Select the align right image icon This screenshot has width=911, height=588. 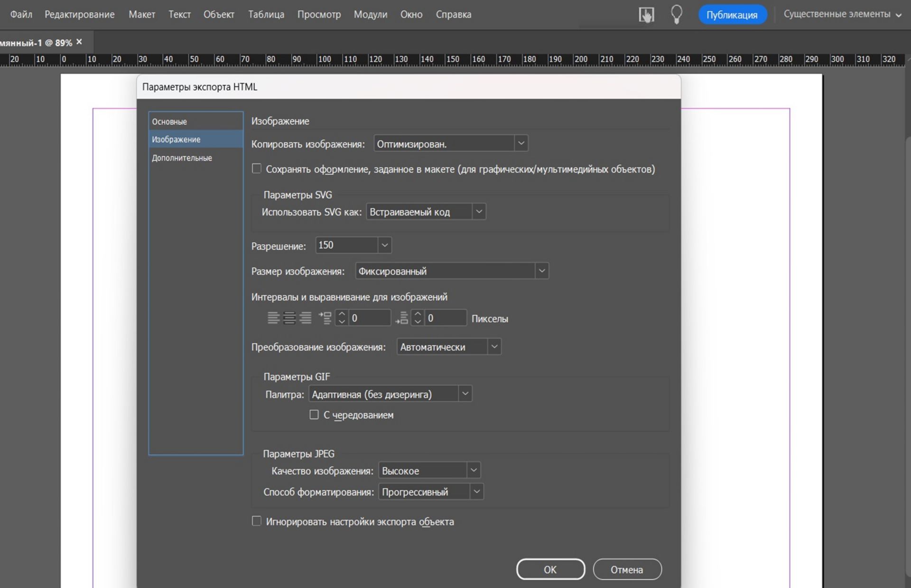[306, 318]
